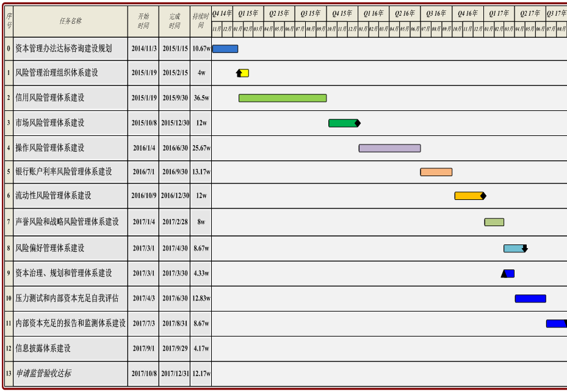This screenshot has height=392, width=567.
Task: Click the 持续时间 column header
Action: (x=200, y=21)
